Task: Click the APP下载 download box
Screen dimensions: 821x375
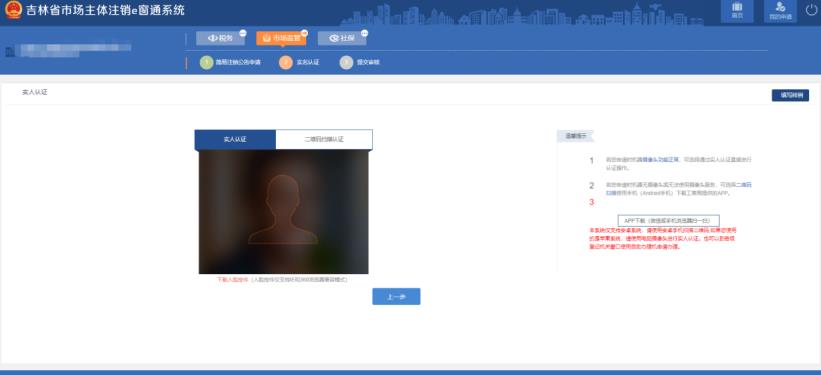Action: pyautogui.click(x=669, y=220)
